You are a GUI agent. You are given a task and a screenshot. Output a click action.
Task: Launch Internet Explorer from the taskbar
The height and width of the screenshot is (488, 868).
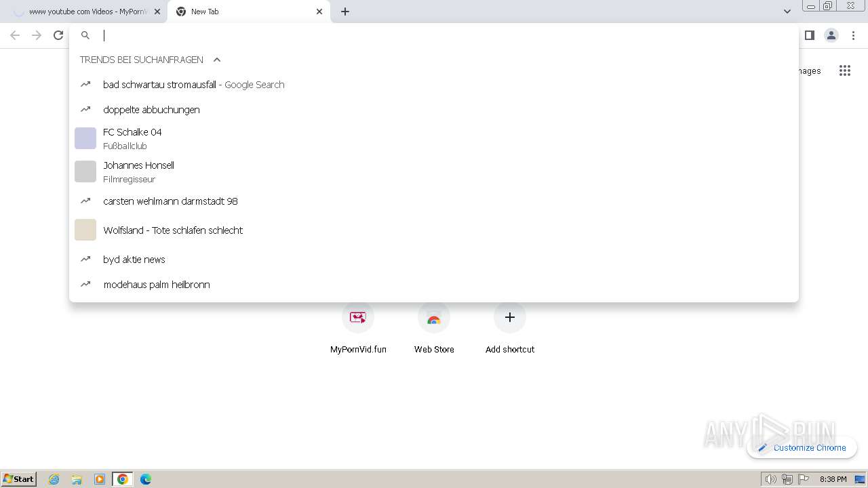[x=54, y=479]
